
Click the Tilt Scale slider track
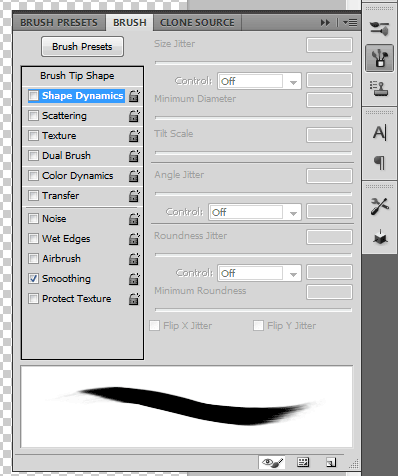253,153
